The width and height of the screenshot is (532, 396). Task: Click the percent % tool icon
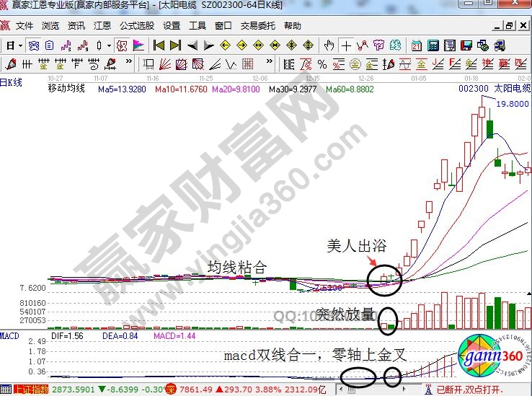click(322, 64)
